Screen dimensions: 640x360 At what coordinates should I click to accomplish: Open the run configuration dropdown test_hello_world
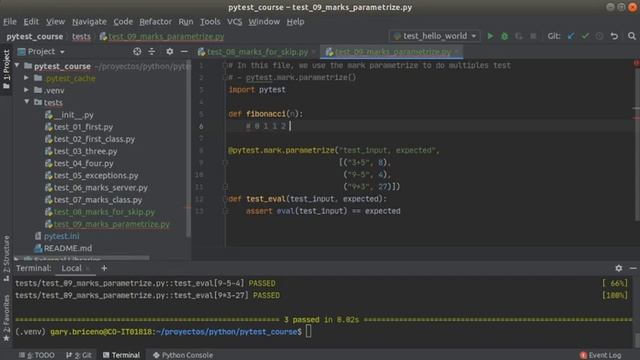click(435, 36)
